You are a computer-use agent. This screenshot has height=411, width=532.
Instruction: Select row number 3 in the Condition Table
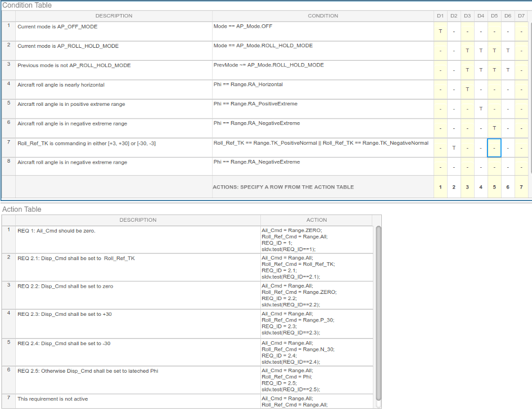pyautogui.click(x=8, y=70)
